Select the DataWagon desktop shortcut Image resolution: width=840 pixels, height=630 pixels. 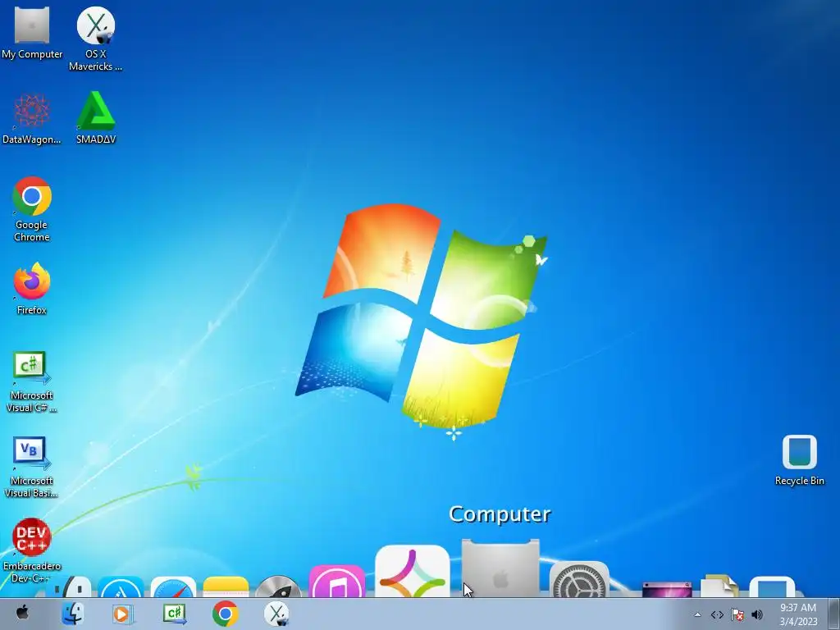(x=32, y=118)
